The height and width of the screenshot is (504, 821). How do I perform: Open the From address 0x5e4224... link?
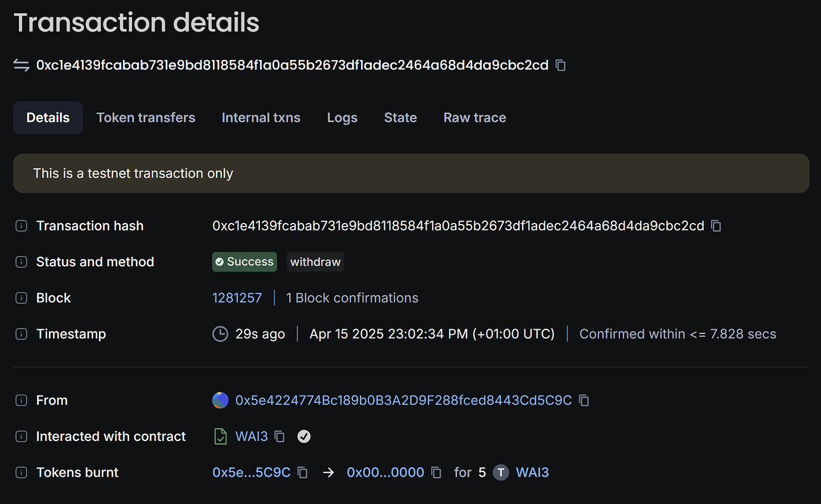[x=403, y=401]
